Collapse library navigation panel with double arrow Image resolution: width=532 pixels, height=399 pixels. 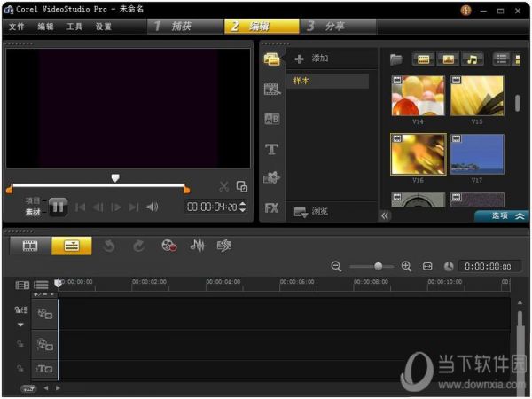[x=385, y=215]
